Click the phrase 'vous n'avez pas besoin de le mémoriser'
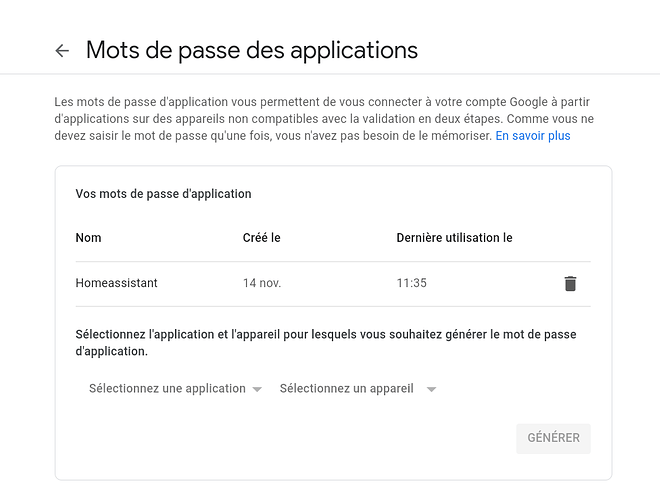 tap(382, 136)
